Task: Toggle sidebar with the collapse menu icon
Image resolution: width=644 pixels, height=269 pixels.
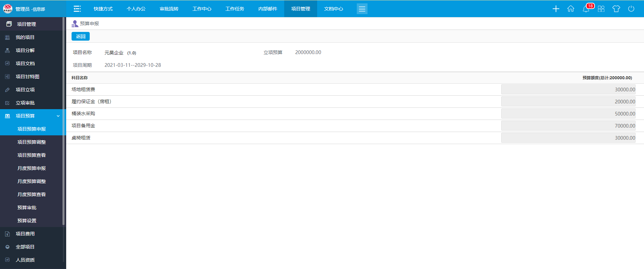Action: point(77,9)
